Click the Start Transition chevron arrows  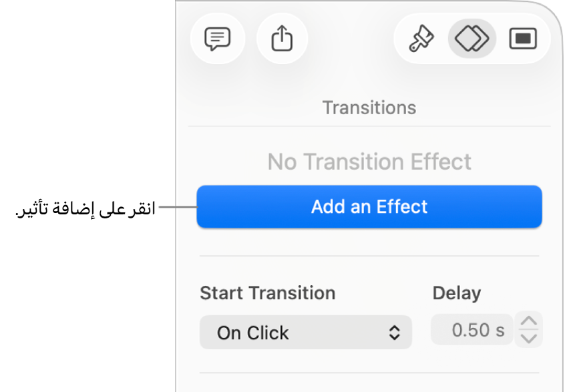395,333
